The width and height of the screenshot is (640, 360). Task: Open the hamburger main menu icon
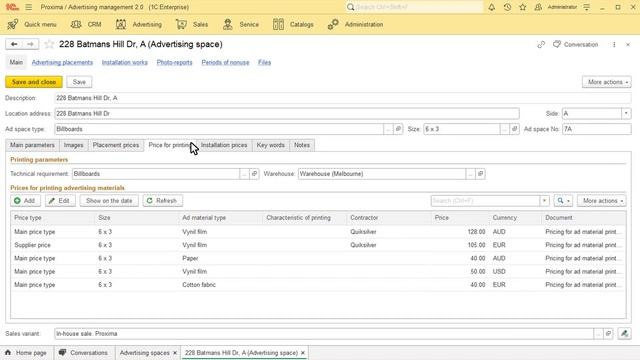[x=29, y=7]
